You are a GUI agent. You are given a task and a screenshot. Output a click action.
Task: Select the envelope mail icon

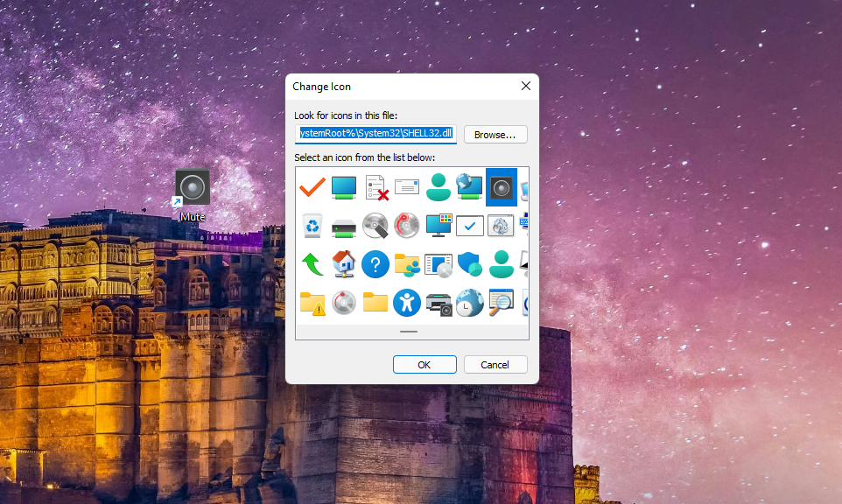click(407, 186)
